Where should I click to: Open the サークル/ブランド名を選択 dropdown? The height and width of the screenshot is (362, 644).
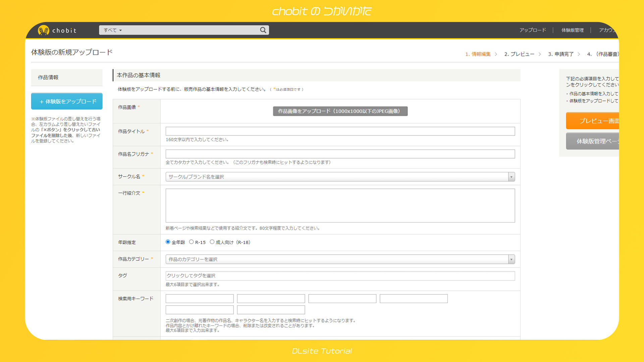tap(340, 177)
